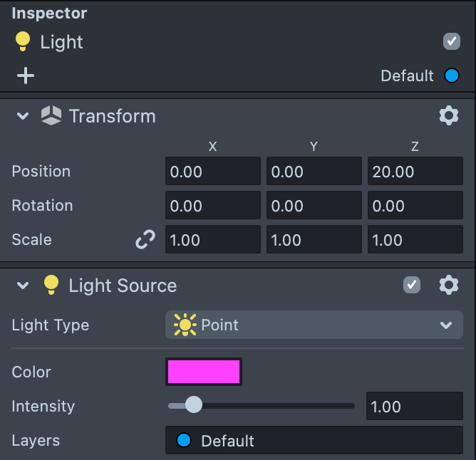The height and width of the screenshot is (460, 476).
Task: Click the Intensity value field
Action: [x=414, y=407]
